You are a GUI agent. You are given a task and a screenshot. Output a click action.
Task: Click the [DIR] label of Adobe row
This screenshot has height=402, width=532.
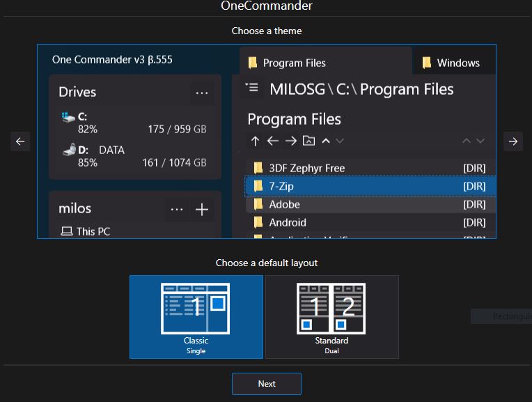(x=474, y=204)
